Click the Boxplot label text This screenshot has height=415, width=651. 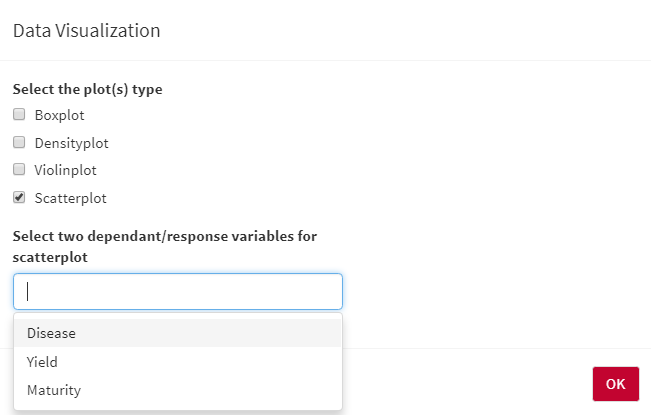59,115
